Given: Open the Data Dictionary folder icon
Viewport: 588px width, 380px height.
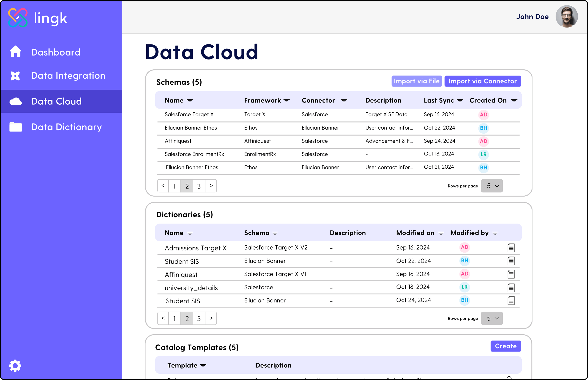Looking at the screenshot, I should click(x=15, y=127).
